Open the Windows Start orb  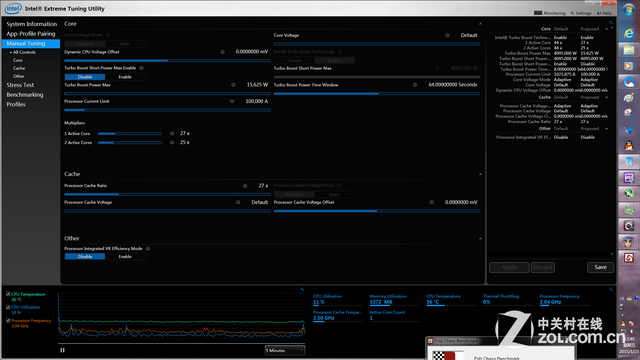pos(629,10)
